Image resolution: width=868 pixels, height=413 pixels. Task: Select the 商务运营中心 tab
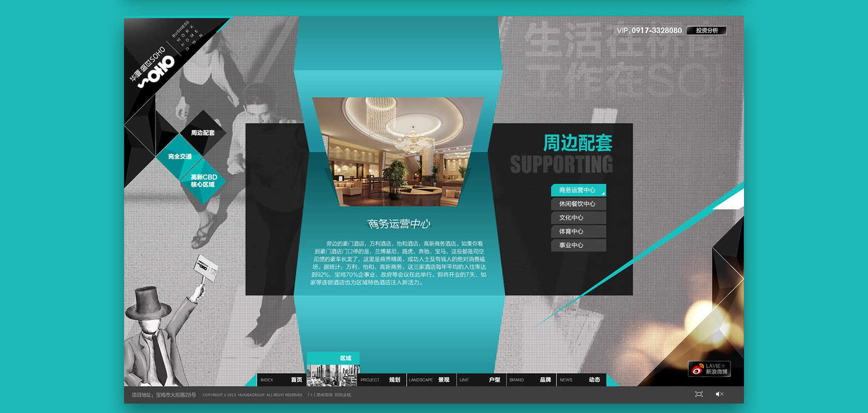tap(578, 190)
